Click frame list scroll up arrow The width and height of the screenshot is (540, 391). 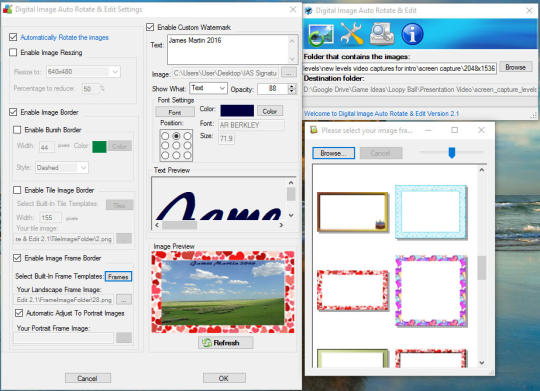coord(482,170)
